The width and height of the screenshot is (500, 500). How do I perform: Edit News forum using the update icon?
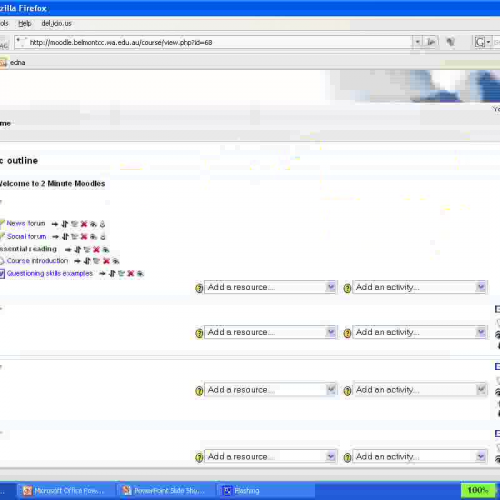(x=74, y=224)
